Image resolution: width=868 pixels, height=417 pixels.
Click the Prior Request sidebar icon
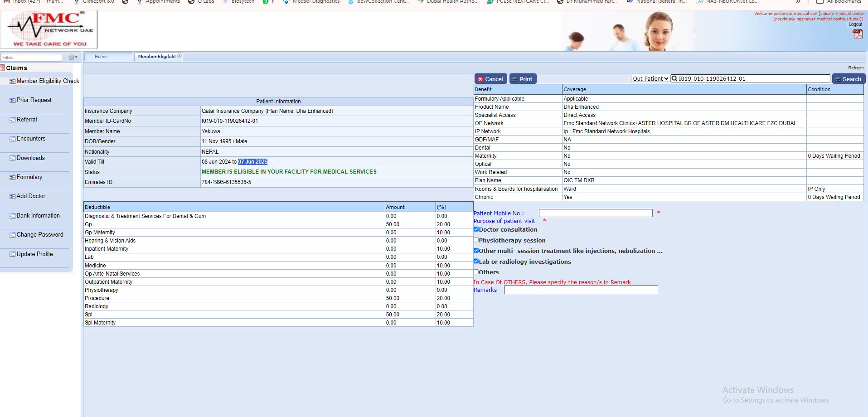click(13, 100)
